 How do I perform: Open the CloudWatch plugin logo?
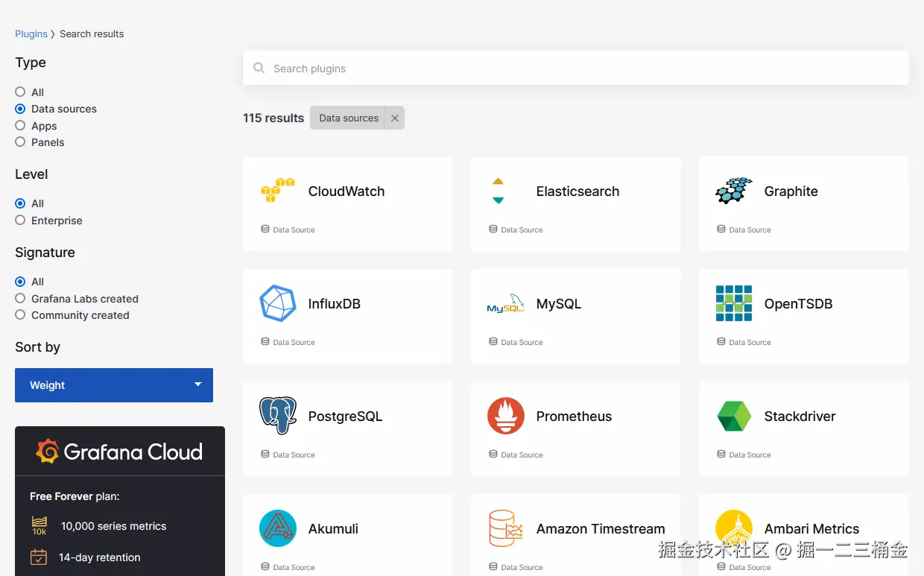278,191
